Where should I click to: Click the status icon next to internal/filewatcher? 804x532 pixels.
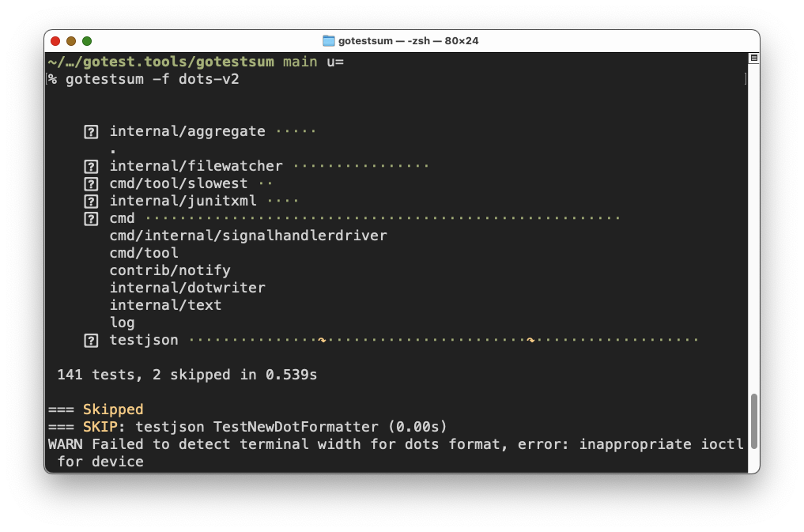tap(91, 166)
